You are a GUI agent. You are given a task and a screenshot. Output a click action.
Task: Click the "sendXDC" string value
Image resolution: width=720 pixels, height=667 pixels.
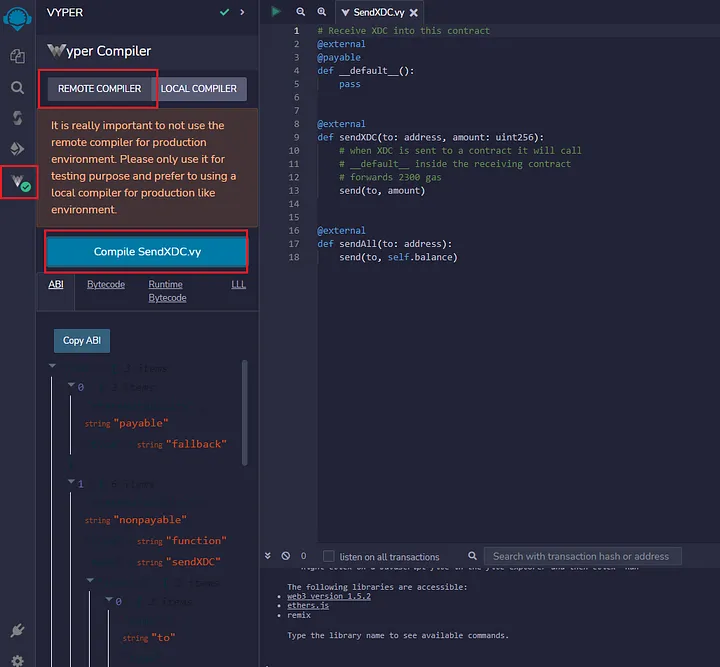point(193,562)
